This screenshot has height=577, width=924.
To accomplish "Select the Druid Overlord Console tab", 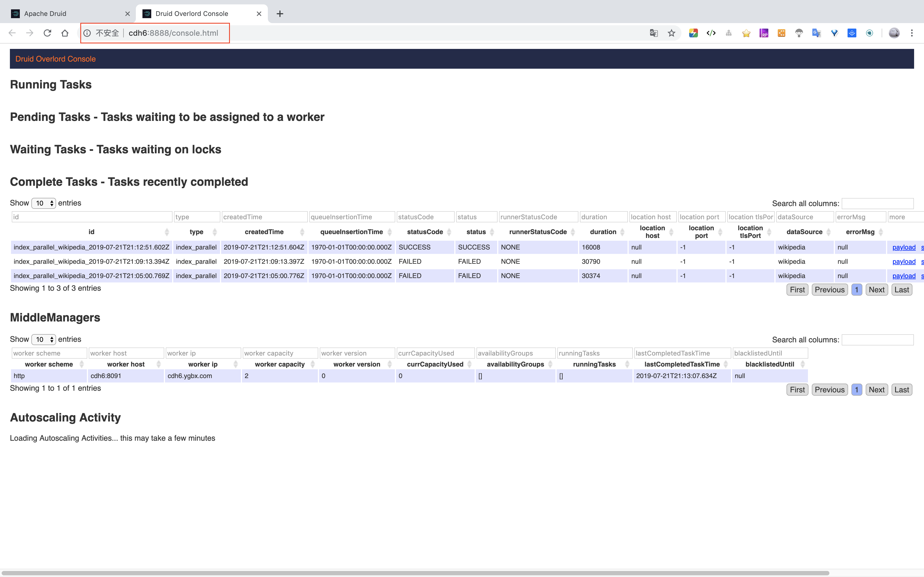I will click(x=192, y=14).
